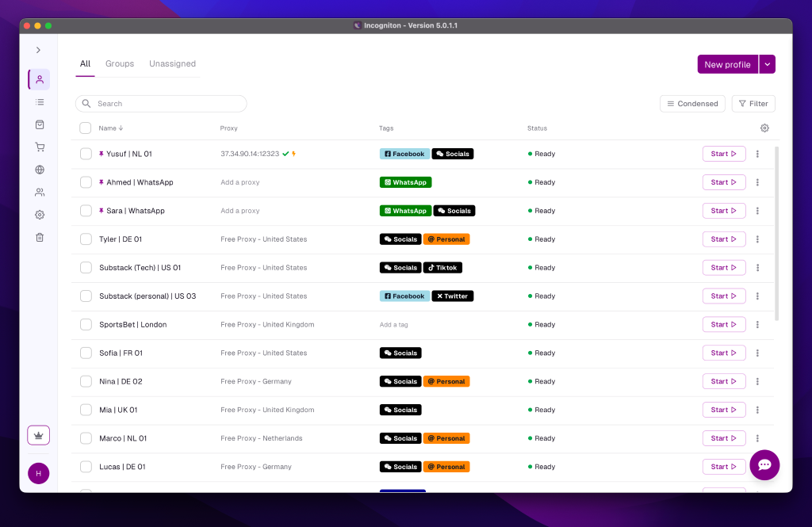
Task: Click the lightning icon next to Yusuf's proxy
Action: 293,154
